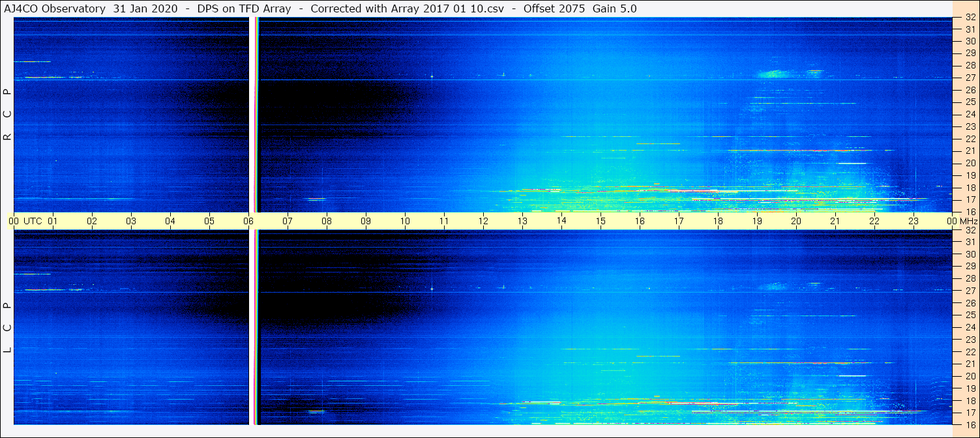Click the MHz label on time axis

pos(968,221)
